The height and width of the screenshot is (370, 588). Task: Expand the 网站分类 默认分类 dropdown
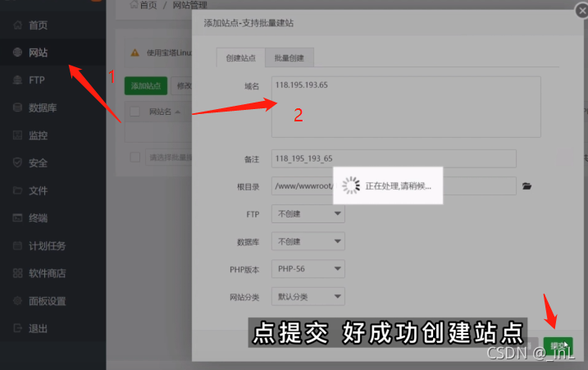pyautogui.click(x=308, y=296)
